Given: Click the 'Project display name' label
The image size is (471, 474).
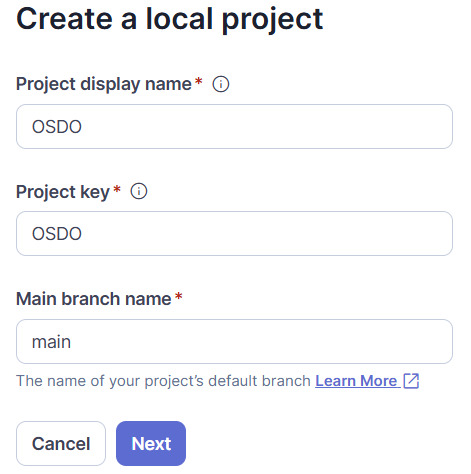Looking at the screenshot, I should (x=104, y=84).
